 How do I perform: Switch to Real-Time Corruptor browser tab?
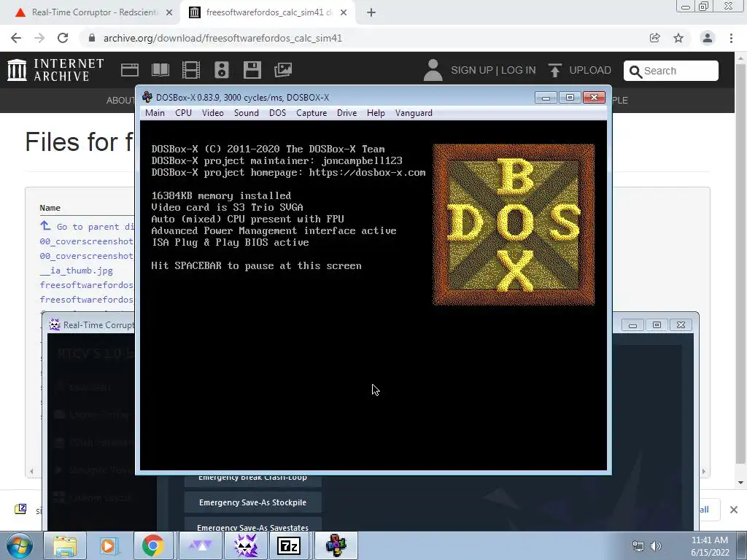click(94, 12)
